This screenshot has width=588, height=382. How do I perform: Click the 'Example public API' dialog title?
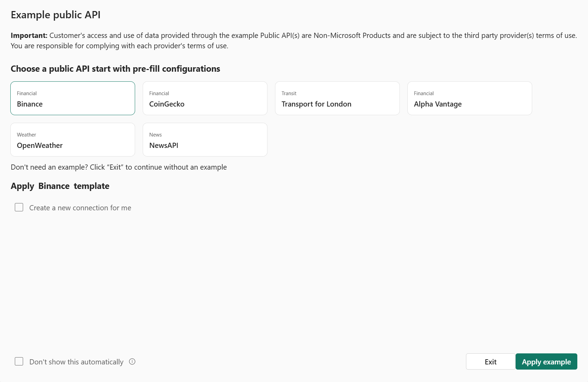(x=55, y=15)
